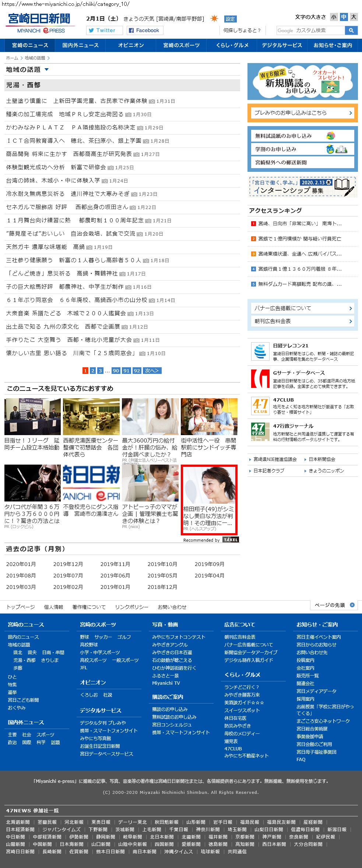
Task: Open the Twitter button
Action: pyautogui.click(x=105, y=30)
